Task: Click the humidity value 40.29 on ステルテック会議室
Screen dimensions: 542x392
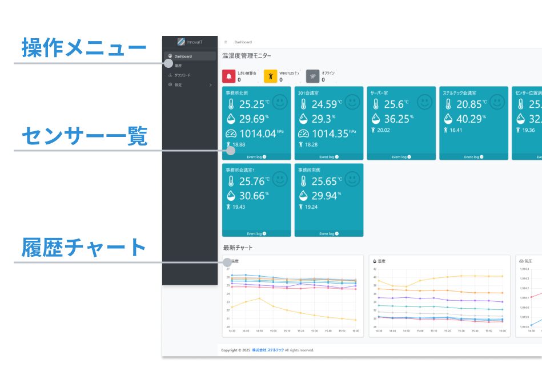Action: [471, 119]
